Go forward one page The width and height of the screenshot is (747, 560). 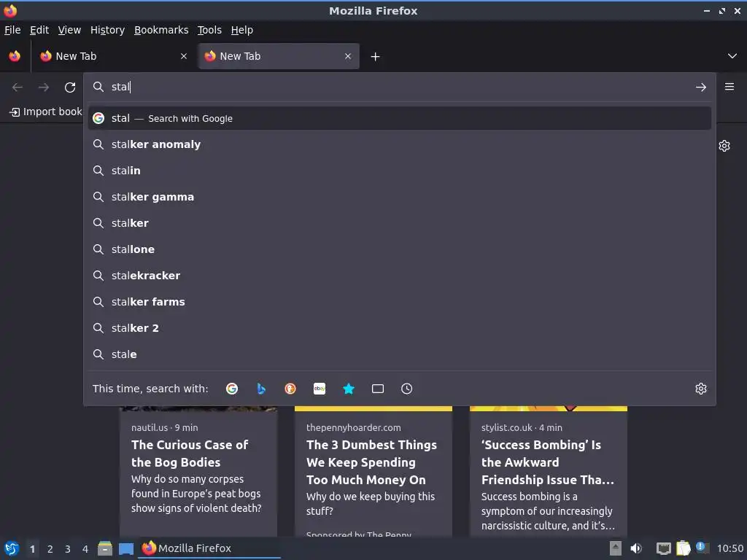click(44, 87)
